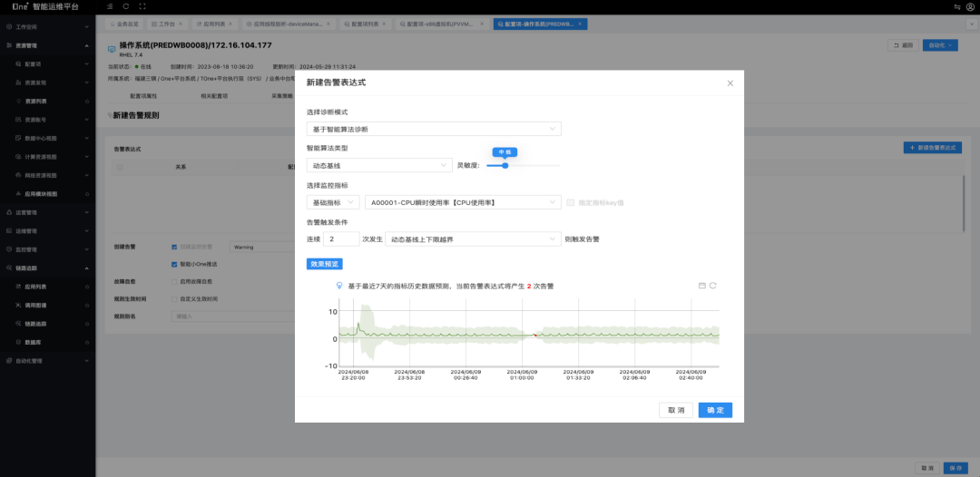Viewport: 980px width, 477px height.
Task: Click the user avatar icon at top right
Action: [969, 6]
